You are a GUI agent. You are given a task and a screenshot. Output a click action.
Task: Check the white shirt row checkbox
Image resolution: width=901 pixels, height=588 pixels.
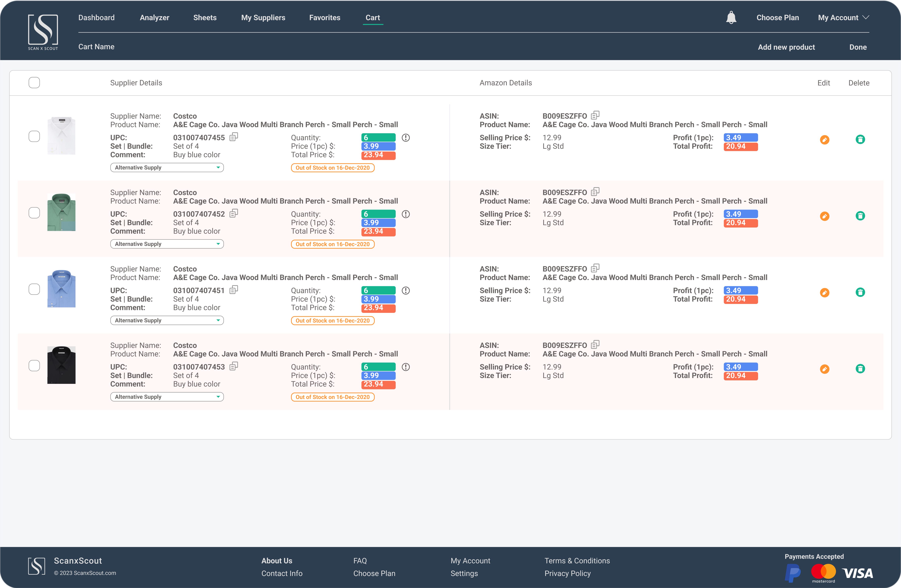(34, 136)
